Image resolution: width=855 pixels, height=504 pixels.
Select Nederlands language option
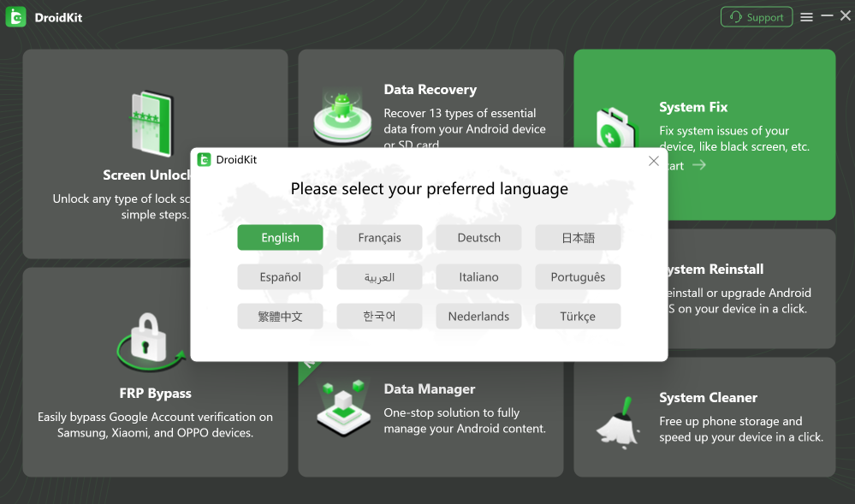click(478, 316)
